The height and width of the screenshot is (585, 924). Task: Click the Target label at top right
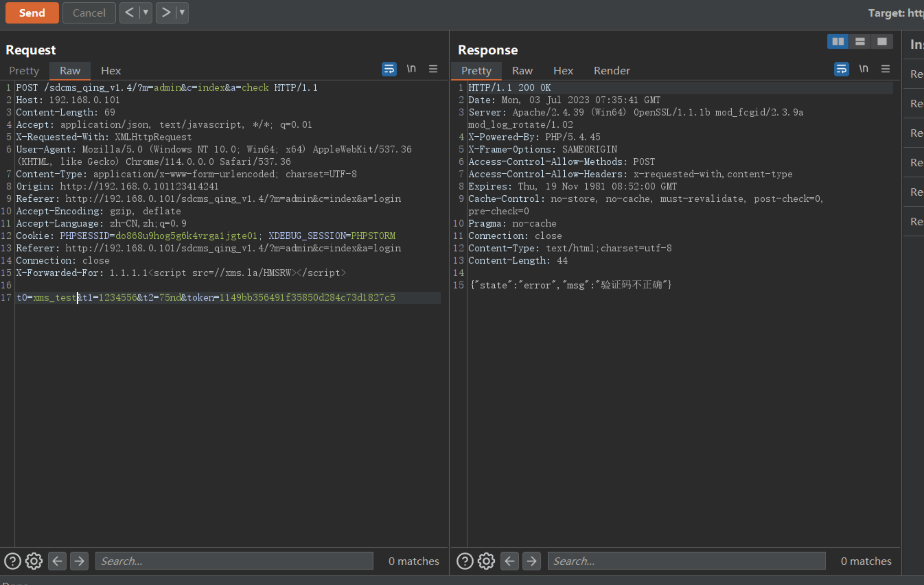[895, 13]
